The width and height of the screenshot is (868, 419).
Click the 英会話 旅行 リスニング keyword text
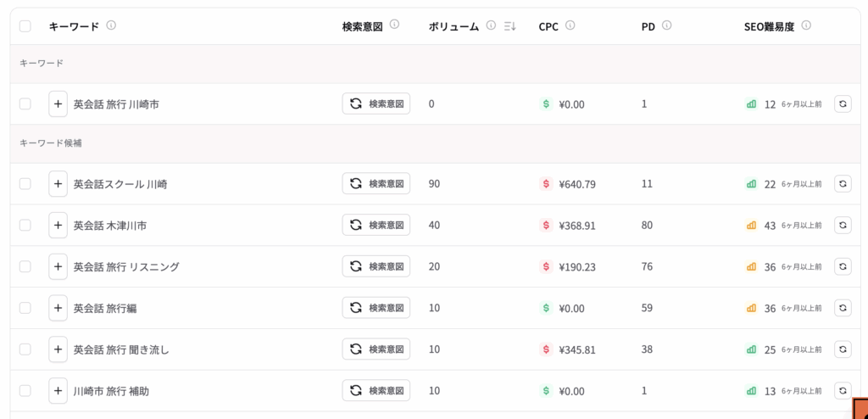126,267
